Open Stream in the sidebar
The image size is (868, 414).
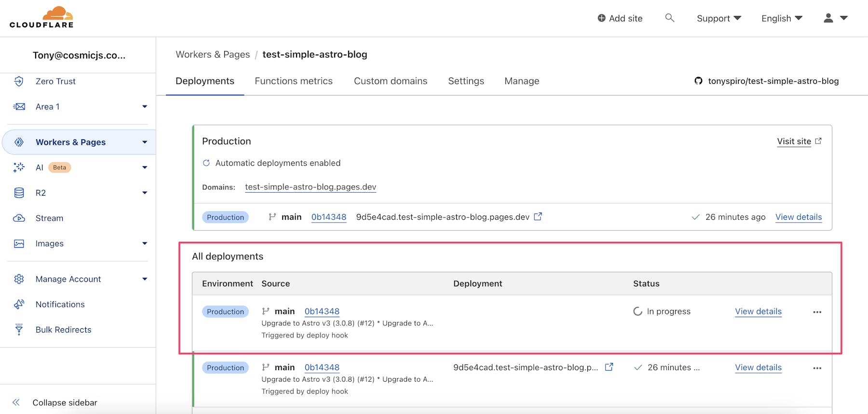[x=49, y=218]
